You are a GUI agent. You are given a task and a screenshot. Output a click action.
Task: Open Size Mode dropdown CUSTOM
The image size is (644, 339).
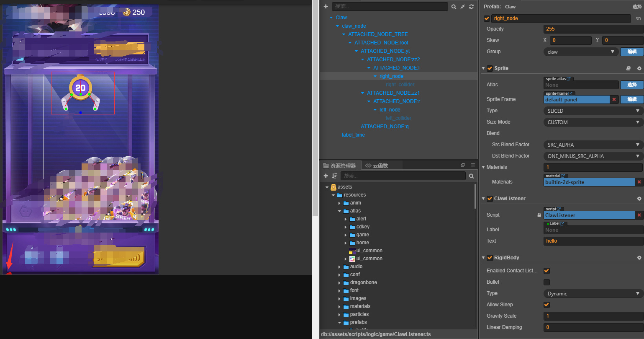[593, 122]
